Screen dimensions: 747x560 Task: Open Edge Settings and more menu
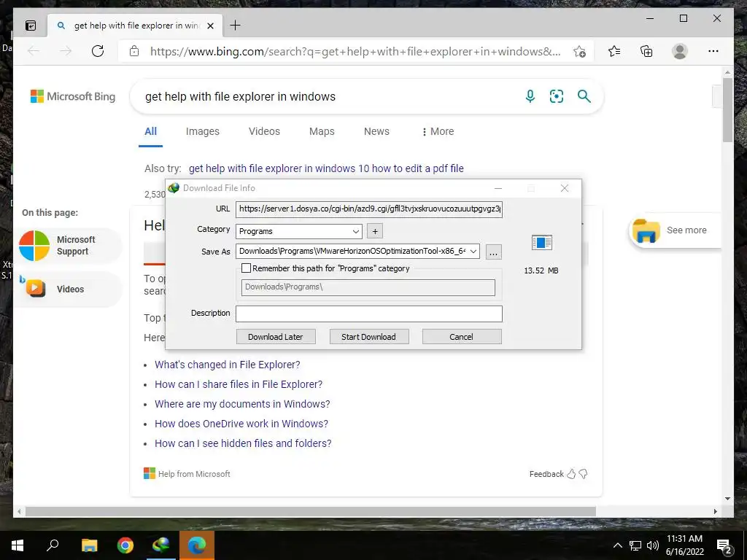click(x=713, y=51)
